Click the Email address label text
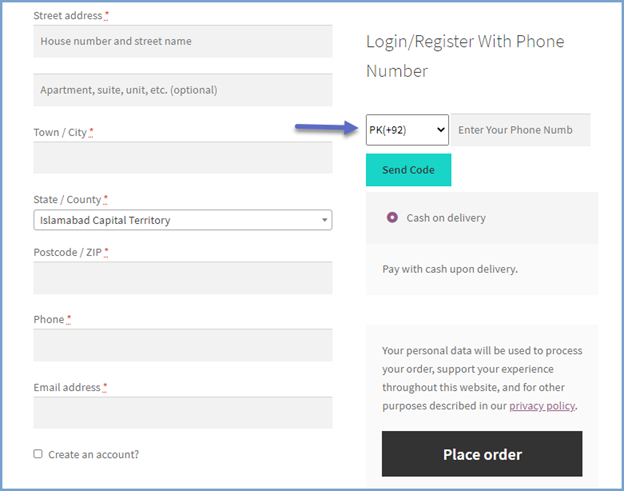 (x=67, y=387)
